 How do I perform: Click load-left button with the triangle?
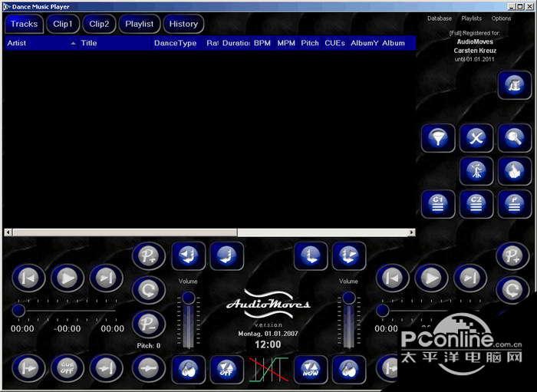(x=189, y=256)
